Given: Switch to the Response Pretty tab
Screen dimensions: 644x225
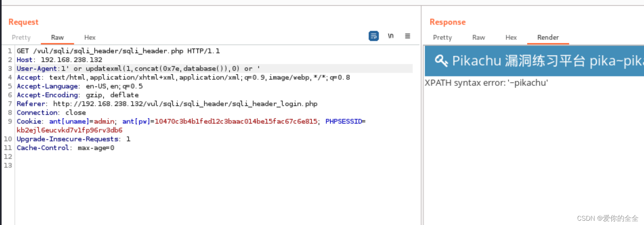Looking at the screenshot, I should tap(443, 38).
